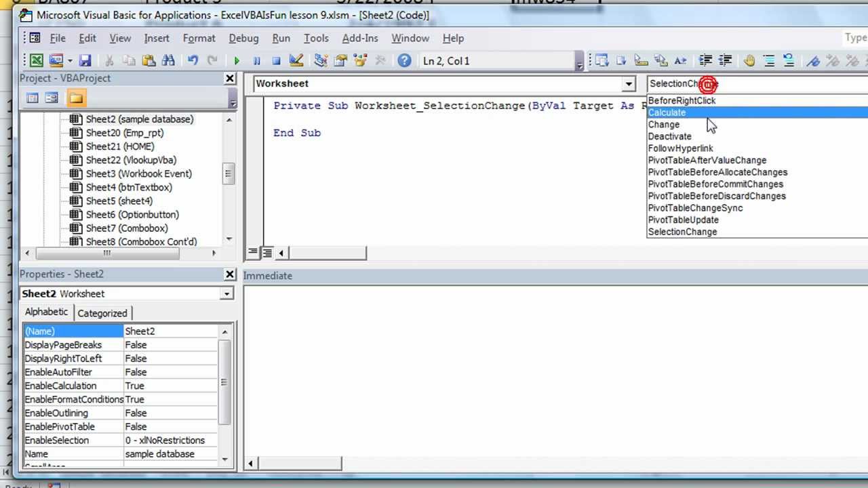Choose PivotTableUpdate from the event list
The width and height of the screenshot is (868, 488).
[757, 220]
